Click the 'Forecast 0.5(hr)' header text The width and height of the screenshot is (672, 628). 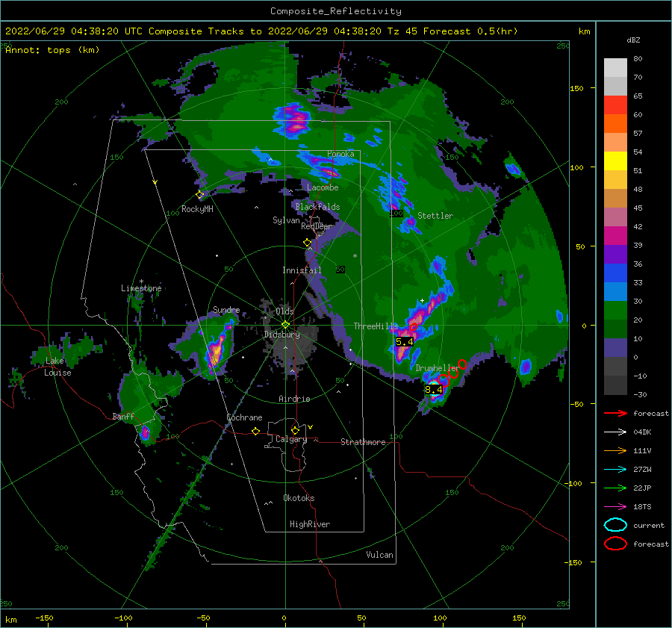click(x=470, y=31)
